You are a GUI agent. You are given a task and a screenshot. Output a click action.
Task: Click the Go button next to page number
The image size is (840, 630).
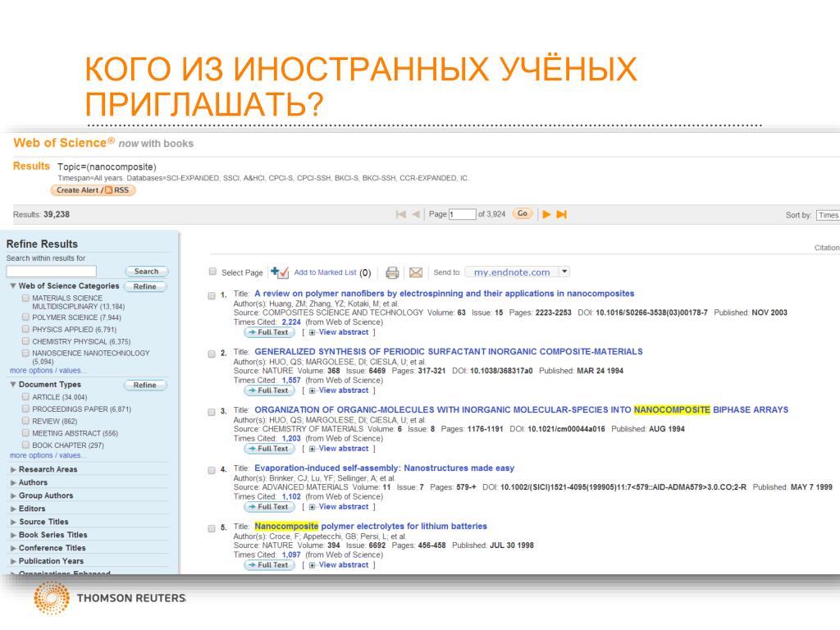pyautogui.click(x=523, y=214)
